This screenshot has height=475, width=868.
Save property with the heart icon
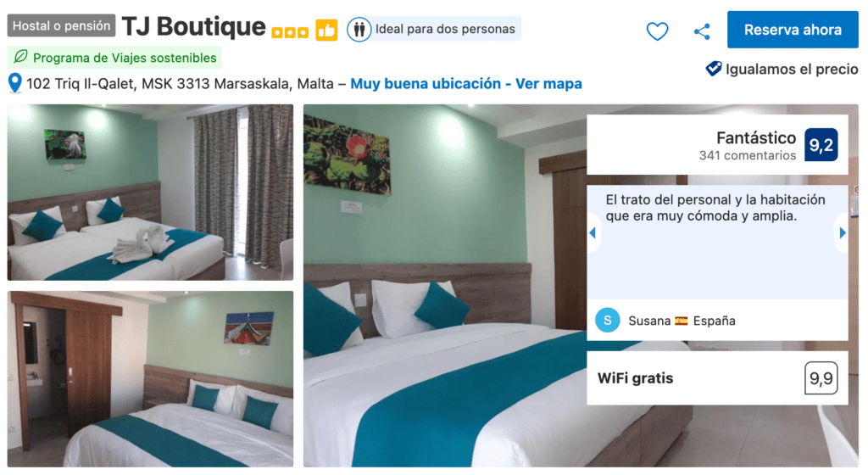(x=657, y=31)
